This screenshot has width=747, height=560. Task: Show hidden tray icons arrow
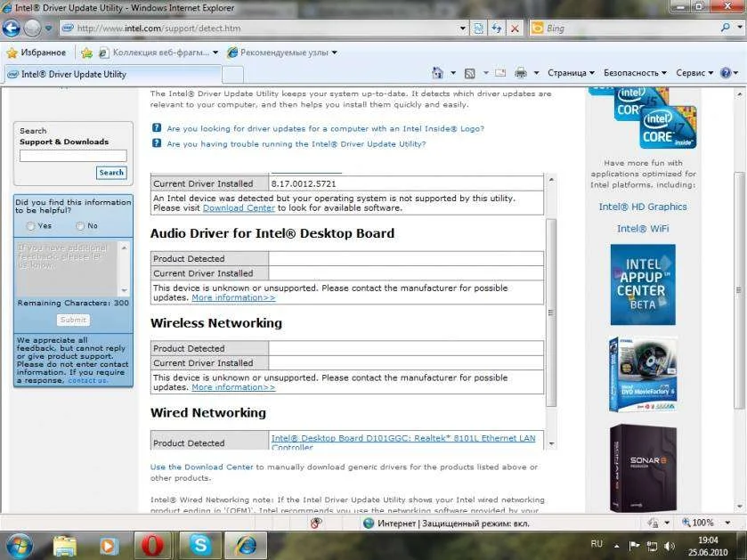pos(616,546)
